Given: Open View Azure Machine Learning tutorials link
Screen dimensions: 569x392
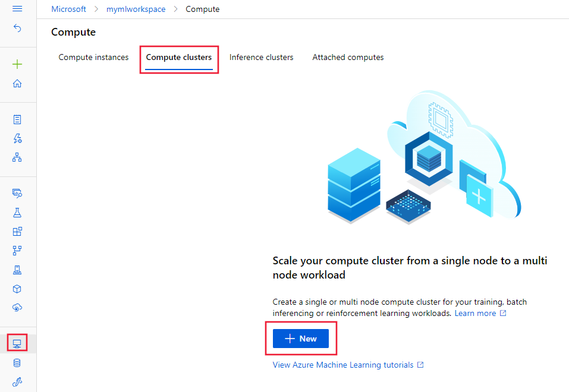Looking at the screenshot, I should (x=343, y=365).
